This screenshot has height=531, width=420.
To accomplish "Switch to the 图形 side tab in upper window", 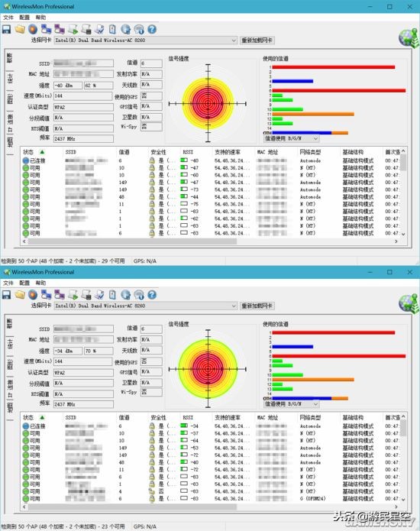I will click(x=10, y=99).
